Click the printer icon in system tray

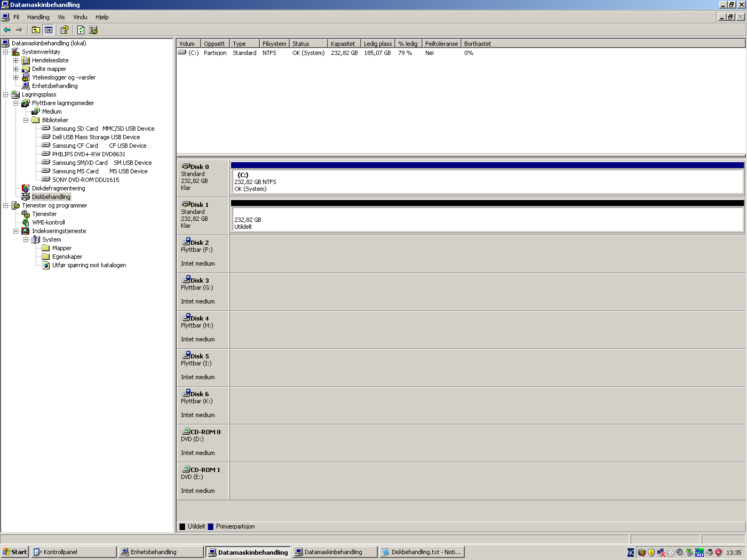[709, 553]
